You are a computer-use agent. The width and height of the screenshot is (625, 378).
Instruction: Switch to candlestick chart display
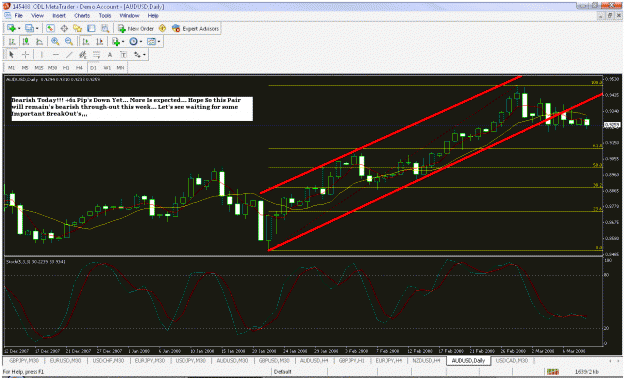click(x=26, y=41)
